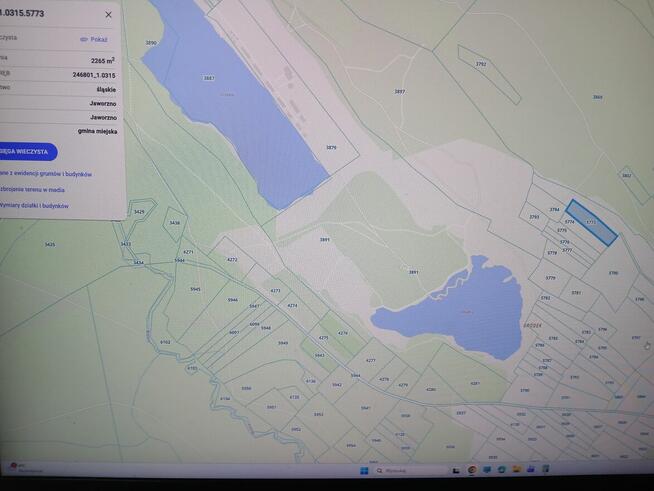Select the highlighted parcel 5773 on map
The image size is (654, 491).
(x=591, y=222)
